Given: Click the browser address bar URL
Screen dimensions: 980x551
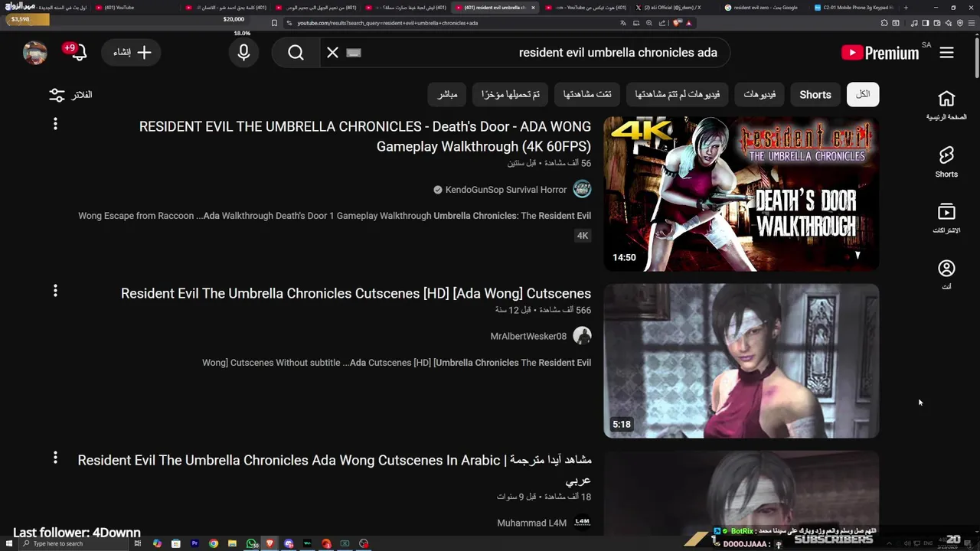Looking at the screenshot, I should coord(387,23).
